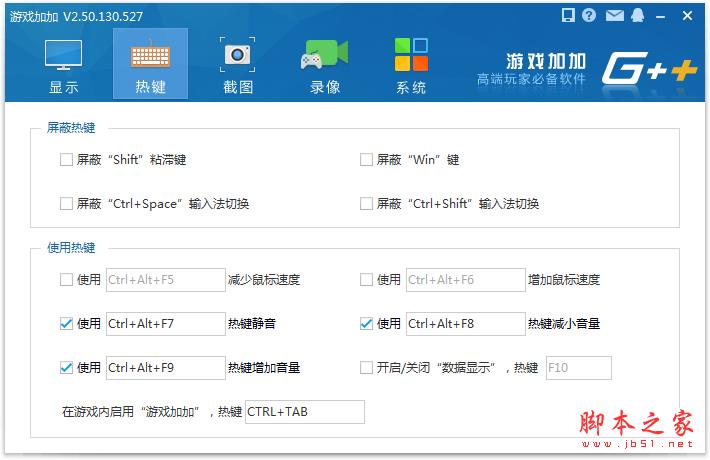The height and width of the screenshot is (460, 710).
Task: Open the 显示 display settings tab
Action: (63, 64)
